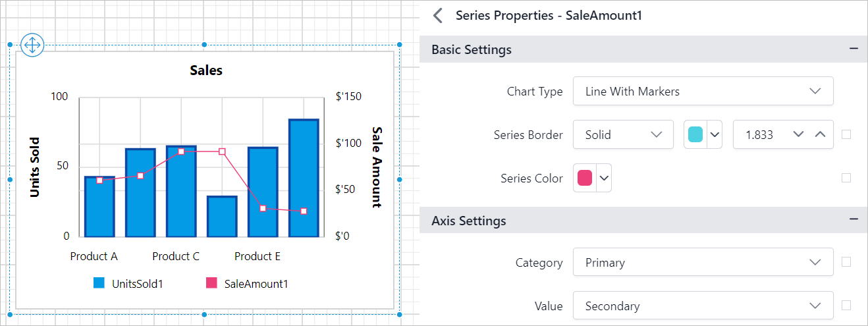Toggle the Value checkbox
The width and height of the screenshot is (868, 326).
tap(846, 305)
